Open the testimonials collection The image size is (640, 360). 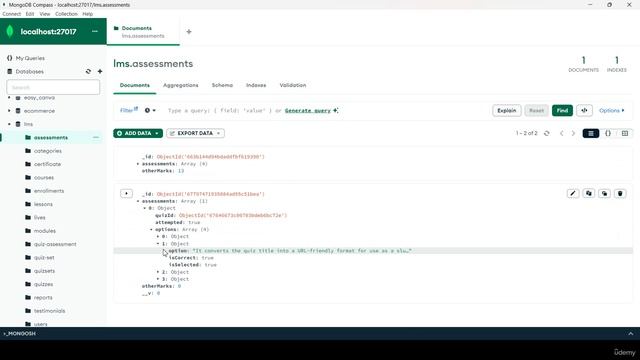49,311
